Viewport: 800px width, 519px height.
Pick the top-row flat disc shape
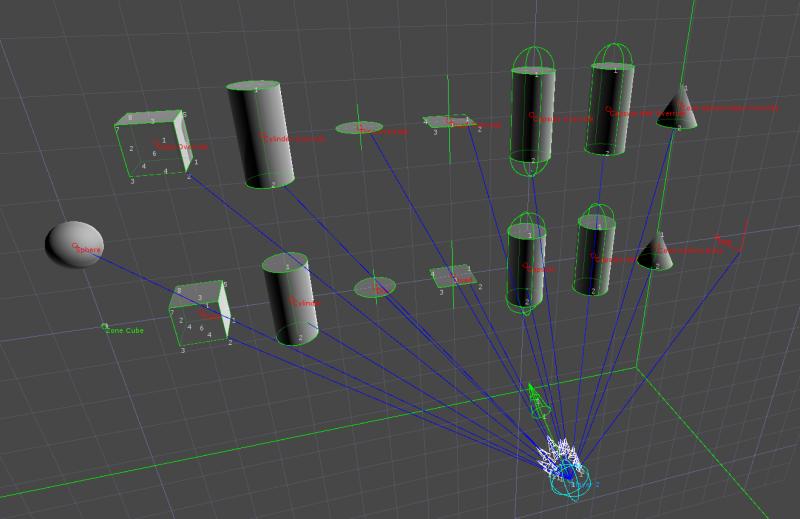[x=359, y=128]
